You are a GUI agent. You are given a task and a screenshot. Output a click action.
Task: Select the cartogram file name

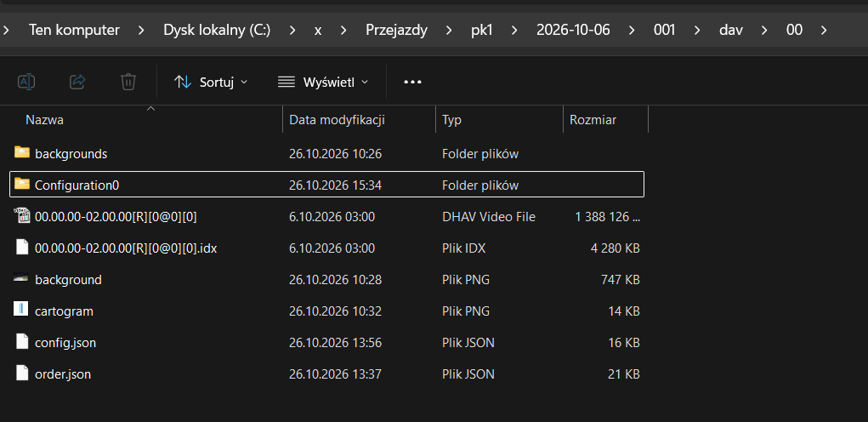click(x=65, y=311)
